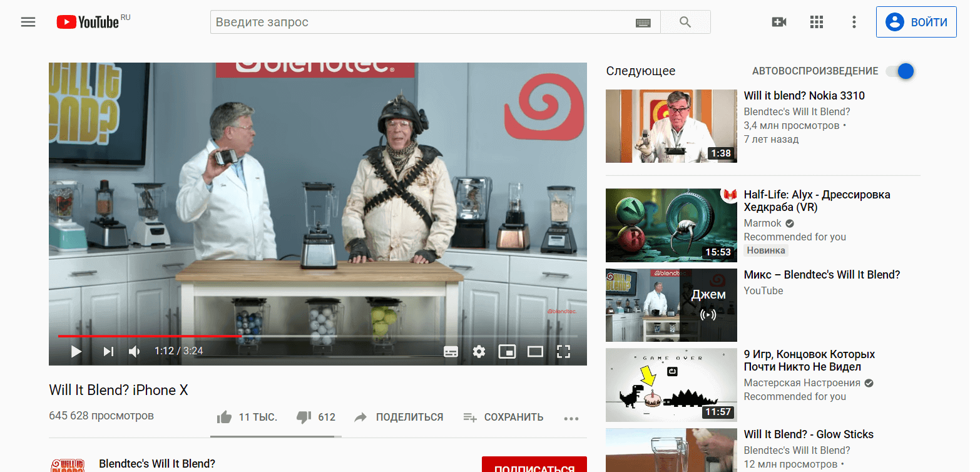Screen dimensions: 980x472
Task: Click the magnifying glass search button
Action: pos(685,23)
